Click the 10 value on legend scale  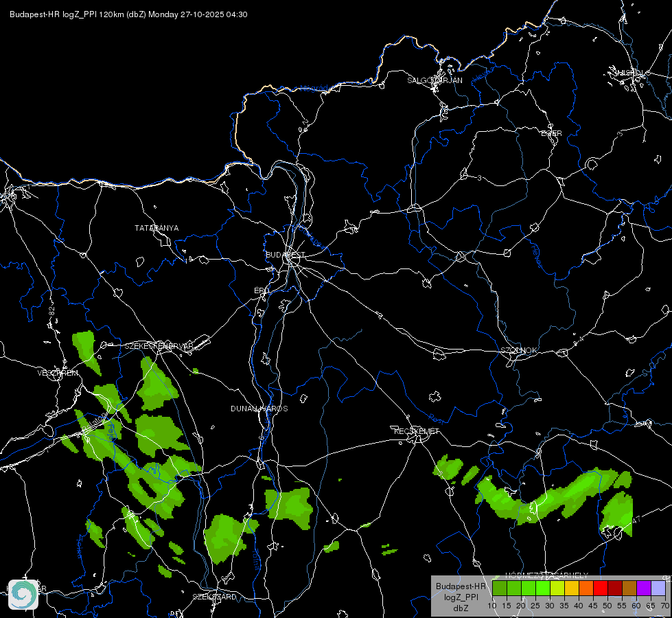[x=492, y=606]
